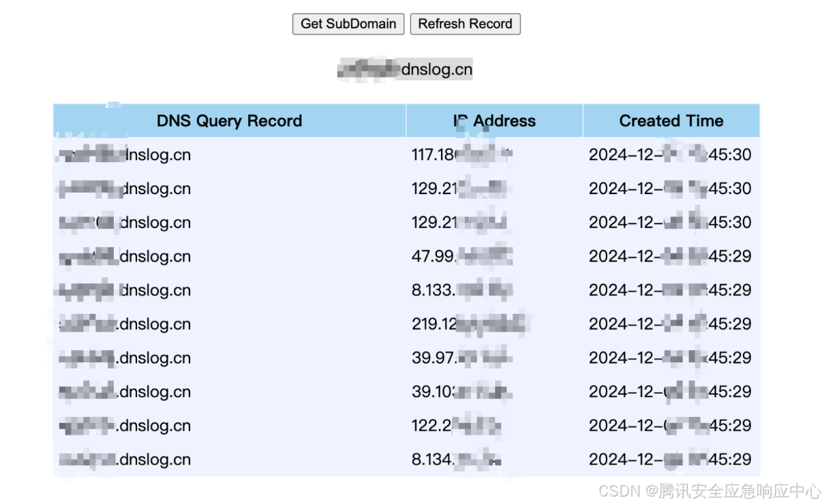This screenshot has width=824, height=504.
Task: Select the created time in the 122.2 row
Action: tap(670, 426)
